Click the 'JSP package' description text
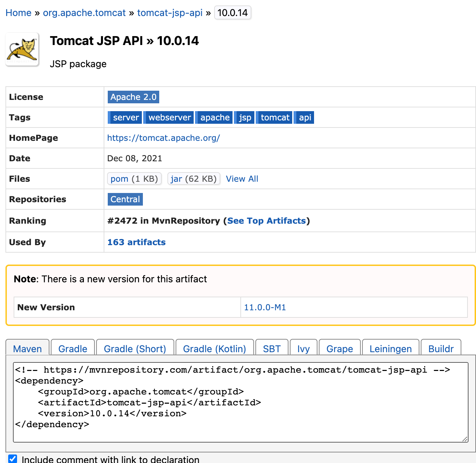This screenshot has height=463, width=476. 78,64
